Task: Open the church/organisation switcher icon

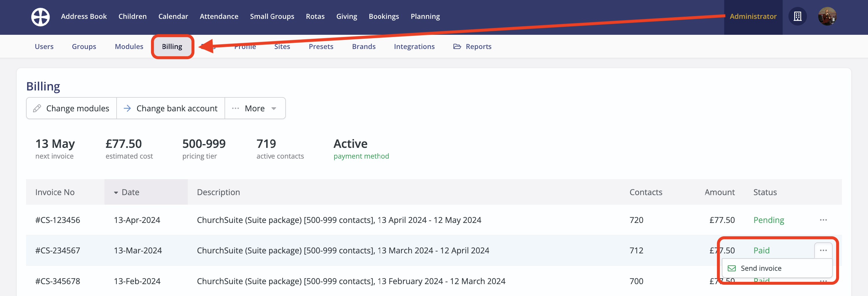Action: pos(798,16)
